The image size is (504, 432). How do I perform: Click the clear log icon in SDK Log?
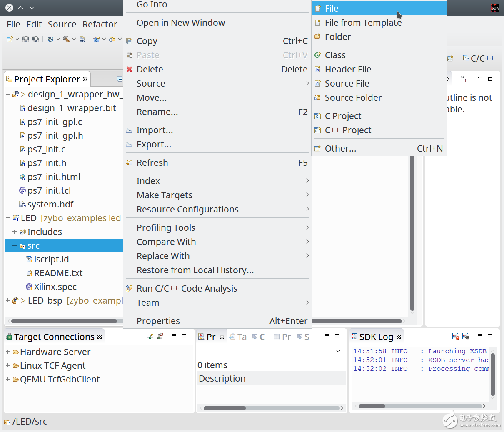coord(455,336)
